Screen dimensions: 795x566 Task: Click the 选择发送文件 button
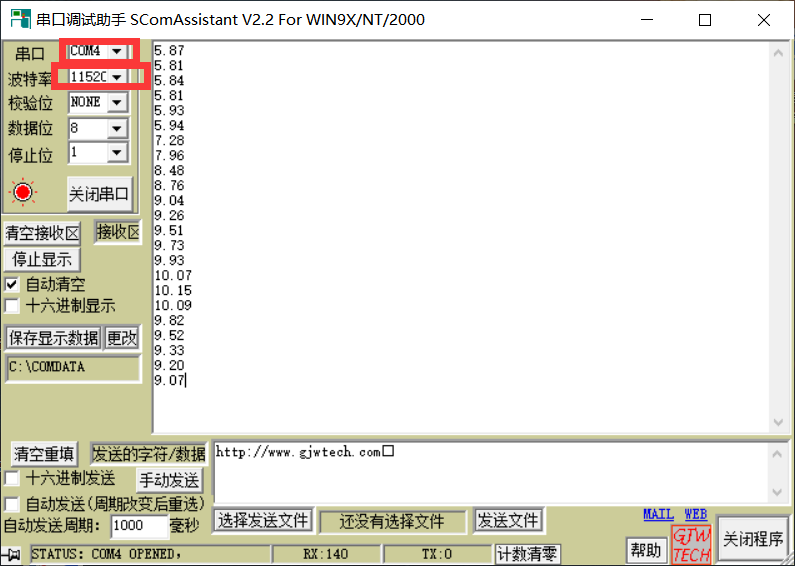pos(263,520)
